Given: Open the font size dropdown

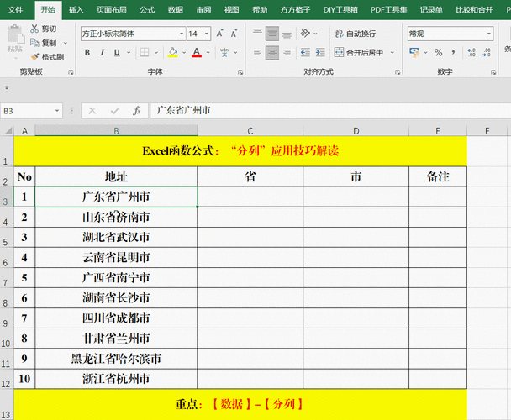Looking at the screenshot, I should click(x=207, y=34).
